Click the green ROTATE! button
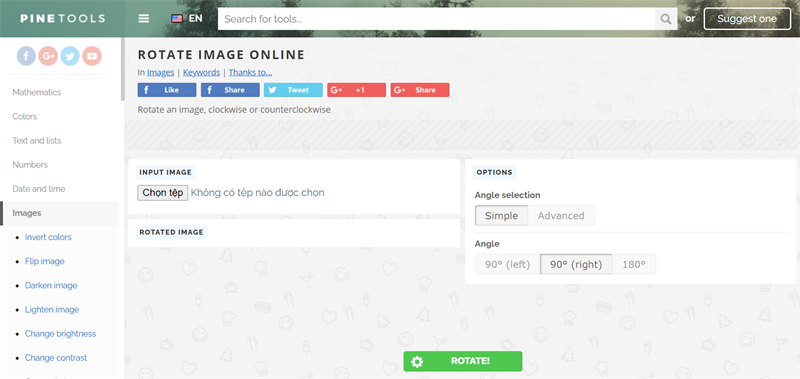Screen dimensions: 800x379 [463, 361]
